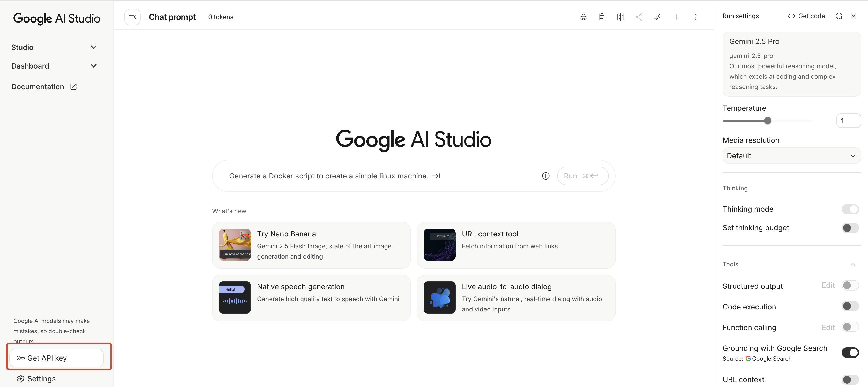Screen dimensions: 868x387
Task: Click the Chat prompt title
Action: (x=172, y=17)
